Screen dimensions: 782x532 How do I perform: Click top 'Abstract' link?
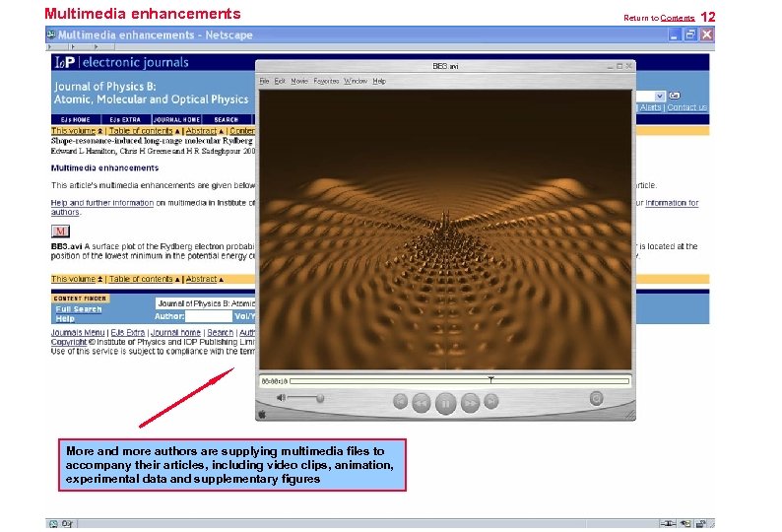point(202,131)
